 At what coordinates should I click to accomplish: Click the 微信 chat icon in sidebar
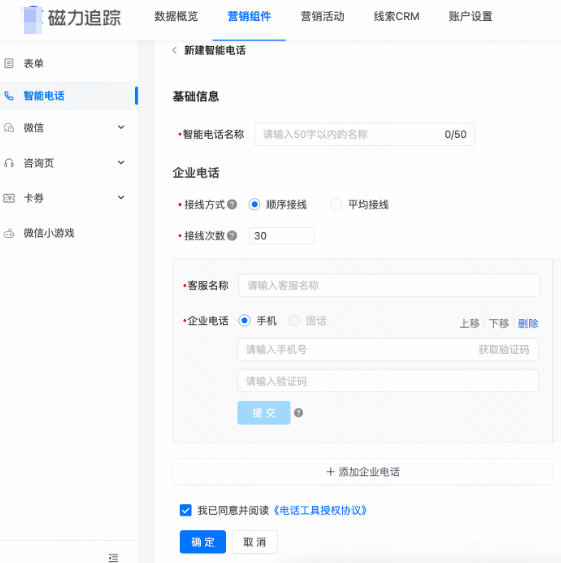9,127
